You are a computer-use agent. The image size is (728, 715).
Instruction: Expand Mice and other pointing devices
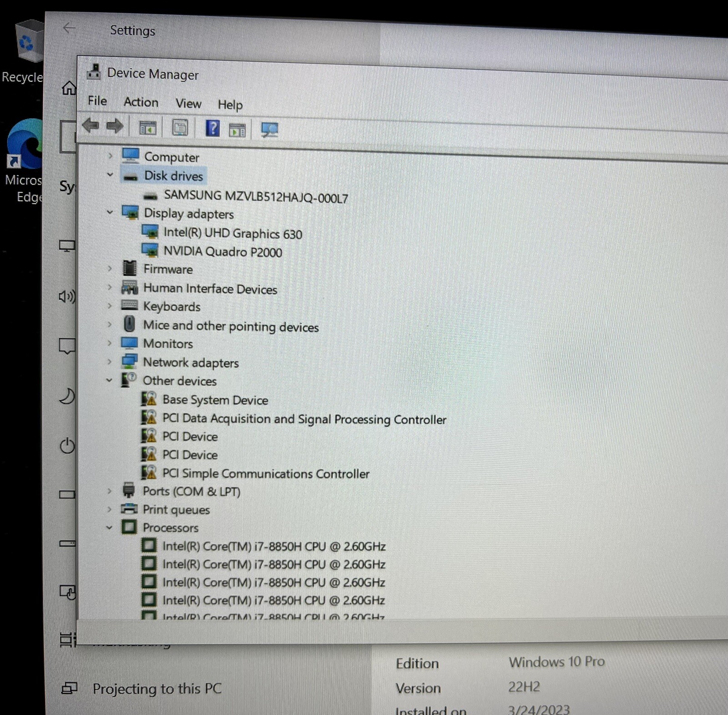pyautogui.click(x=109, y=324)
